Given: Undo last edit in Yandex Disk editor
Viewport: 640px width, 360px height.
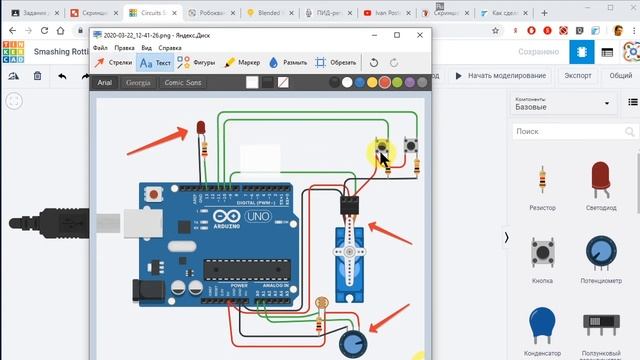Looking at the screenshot, I should (x=373, y=62).
